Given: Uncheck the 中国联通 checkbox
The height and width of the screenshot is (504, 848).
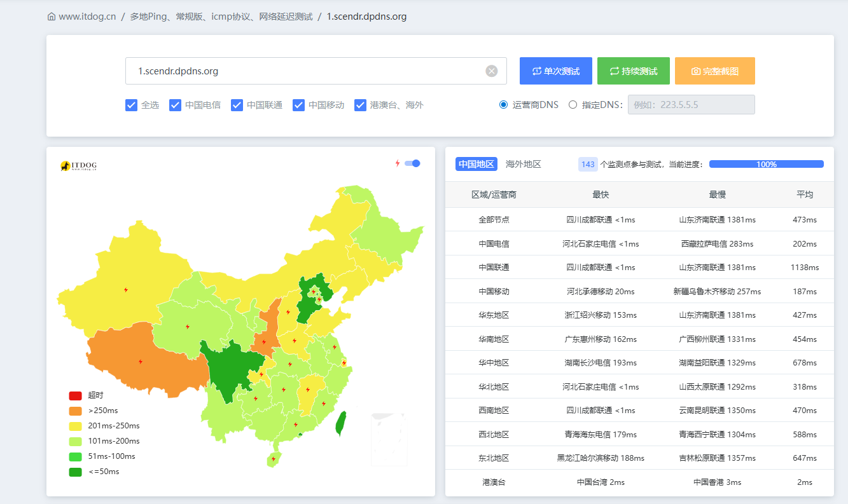Looking at the screenshot, I should pyautogui.click(x=237, y=105).
